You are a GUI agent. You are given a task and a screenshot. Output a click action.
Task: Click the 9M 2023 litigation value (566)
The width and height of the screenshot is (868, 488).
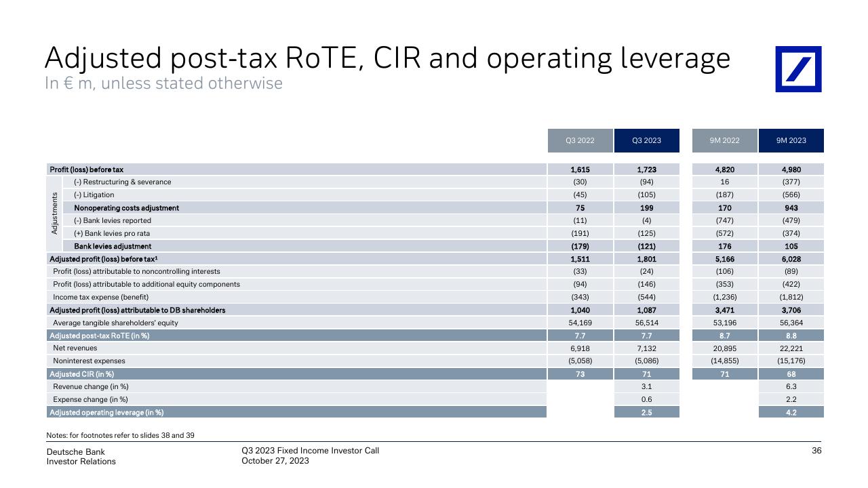tap(791, 195)
